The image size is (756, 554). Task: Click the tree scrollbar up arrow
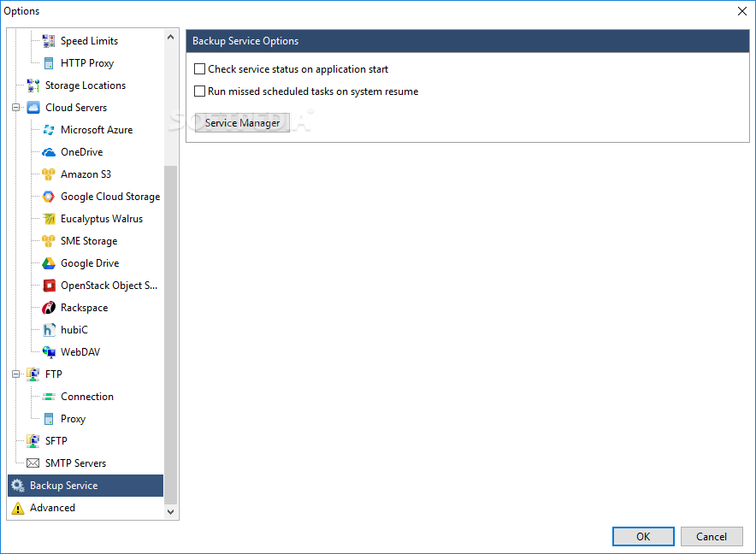coord(171,37)
